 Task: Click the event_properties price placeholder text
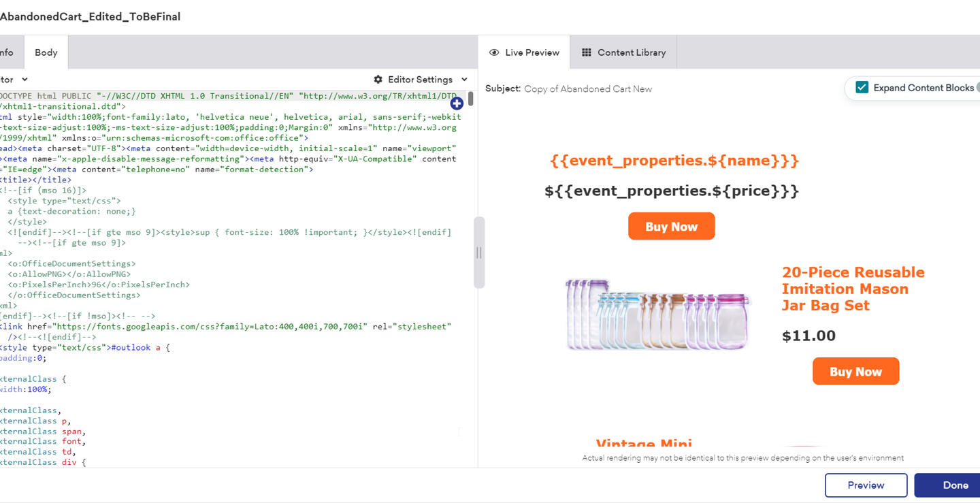[x=672, y=191]
